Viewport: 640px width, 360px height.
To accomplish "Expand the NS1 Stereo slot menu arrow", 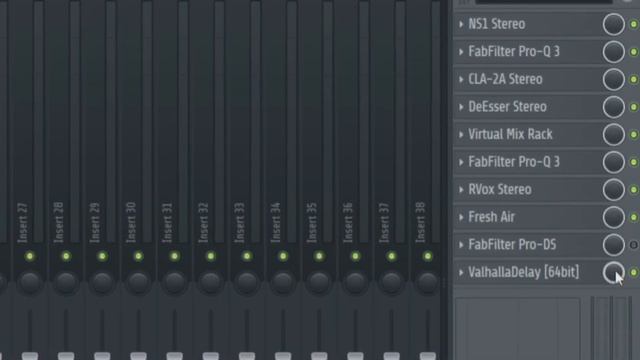I will click(461, 24).
